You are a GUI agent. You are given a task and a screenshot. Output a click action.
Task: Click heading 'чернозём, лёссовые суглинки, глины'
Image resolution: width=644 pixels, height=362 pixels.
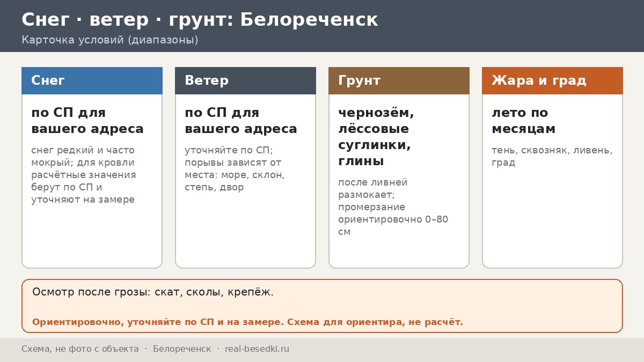coord(376,137)
